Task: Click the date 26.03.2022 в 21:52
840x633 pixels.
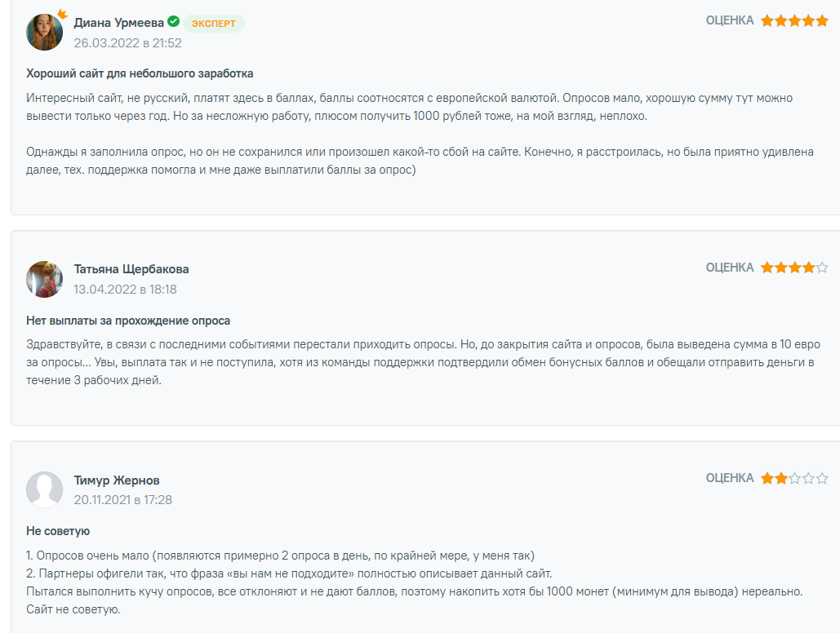Action: [x=127, y=43]
